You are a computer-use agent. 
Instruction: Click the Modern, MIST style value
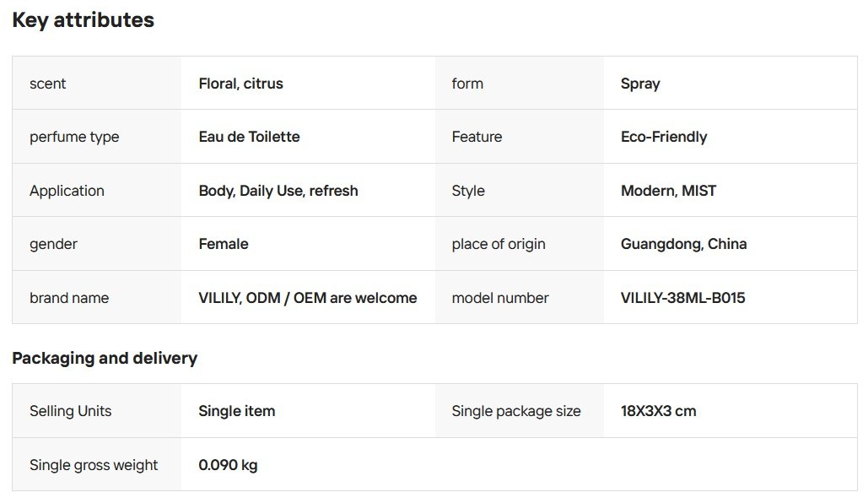668,191
